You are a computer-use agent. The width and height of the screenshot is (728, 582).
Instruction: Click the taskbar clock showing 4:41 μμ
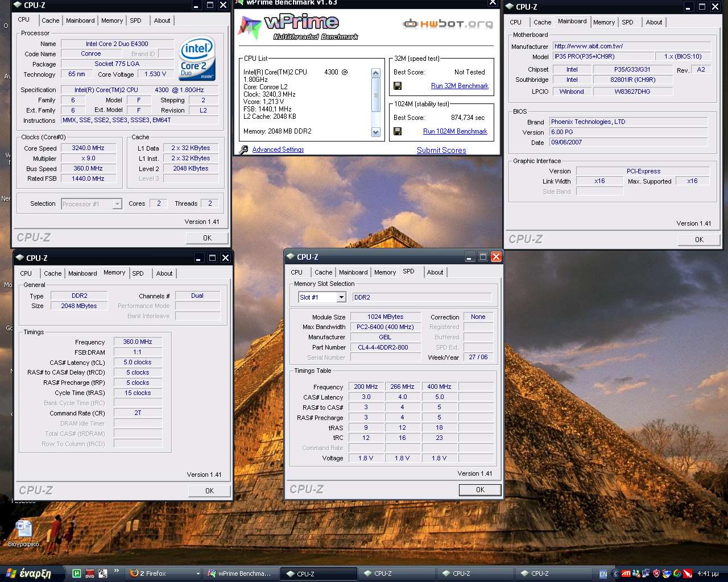click(x=708, y=574)
